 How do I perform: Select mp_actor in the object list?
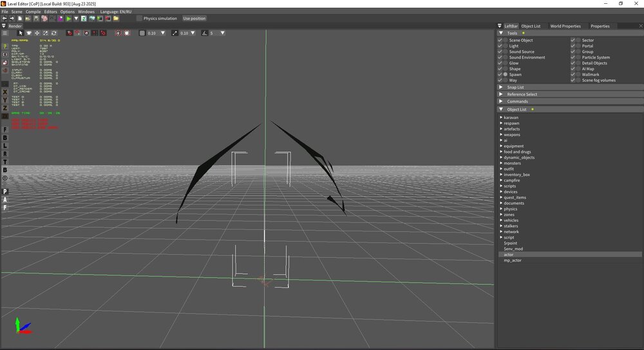[513, 260]
